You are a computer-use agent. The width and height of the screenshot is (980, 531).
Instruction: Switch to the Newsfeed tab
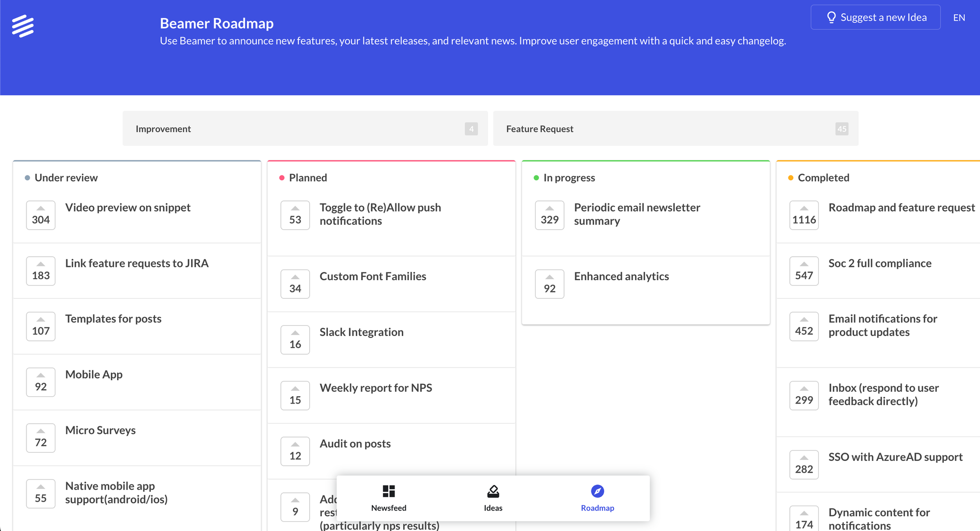[x=389, y=498]
